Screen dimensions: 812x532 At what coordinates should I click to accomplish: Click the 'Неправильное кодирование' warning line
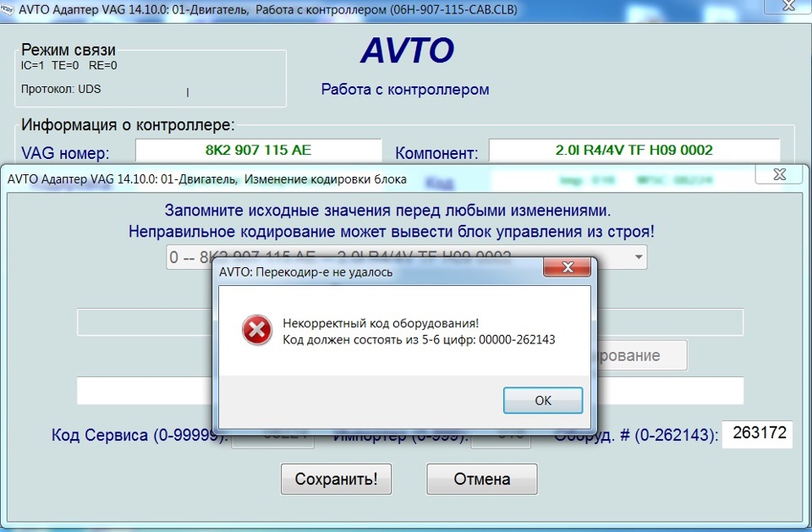coord(392,232)
